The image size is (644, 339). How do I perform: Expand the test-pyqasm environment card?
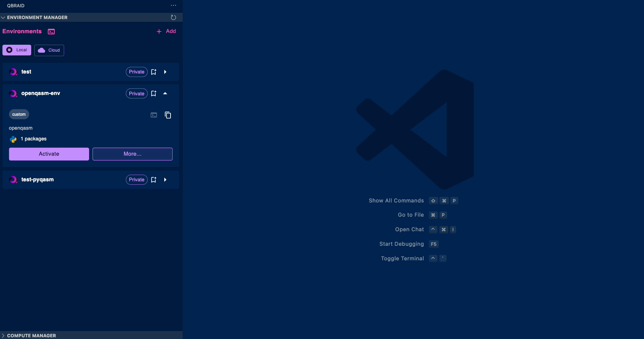pos(165,180)
